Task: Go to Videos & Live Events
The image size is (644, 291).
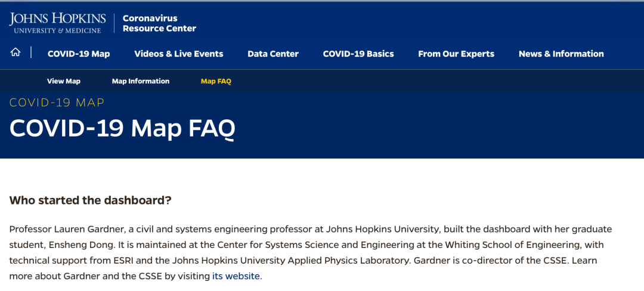Action: [x=178, y=54]
